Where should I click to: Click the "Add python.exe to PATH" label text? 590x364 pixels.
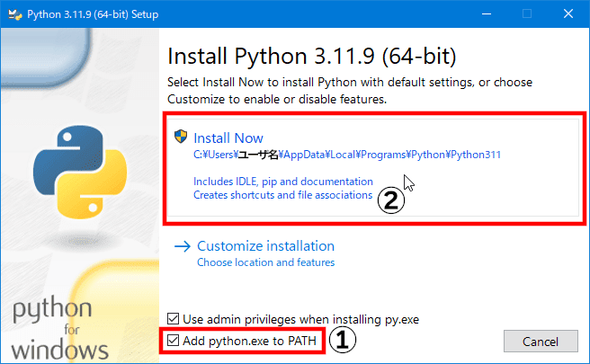[x=249, y=341]
